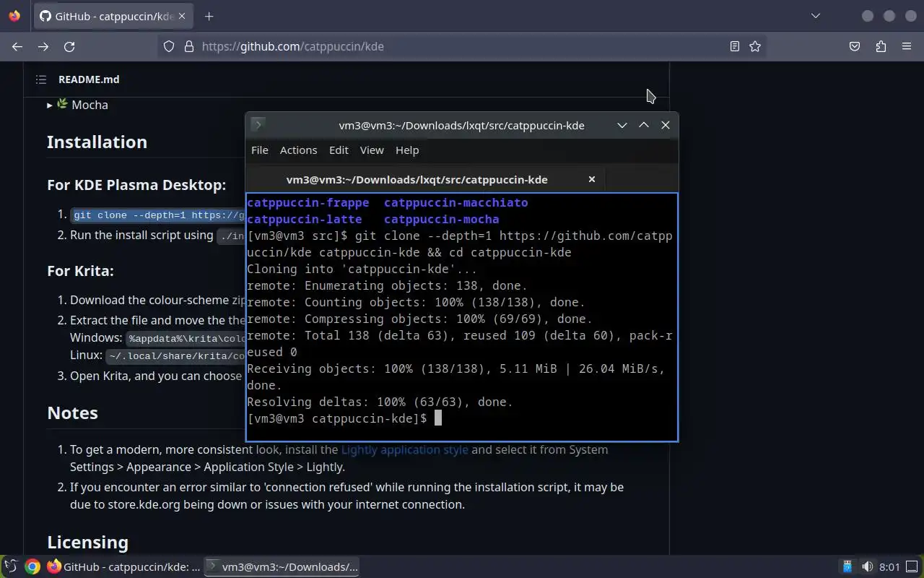The height and width of the screenshot is (578, 924).
Task: Open the list all tabs dropdown
Action: click(815, 16)
